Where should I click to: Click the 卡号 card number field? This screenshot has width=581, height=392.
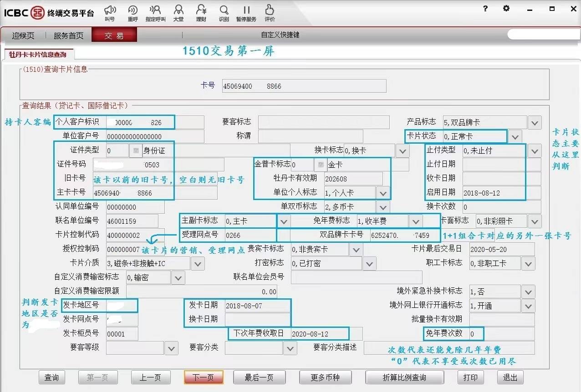[304, 86]
